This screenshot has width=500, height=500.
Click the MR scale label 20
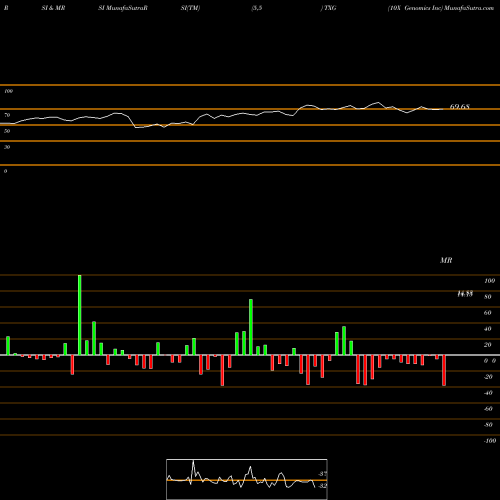click(488, 345)
